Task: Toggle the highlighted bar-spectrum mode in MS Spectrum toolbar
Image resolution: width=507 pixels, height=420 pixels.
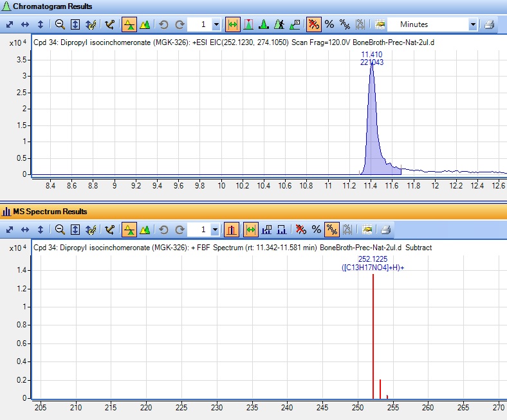Action: [x=232, y=229]
